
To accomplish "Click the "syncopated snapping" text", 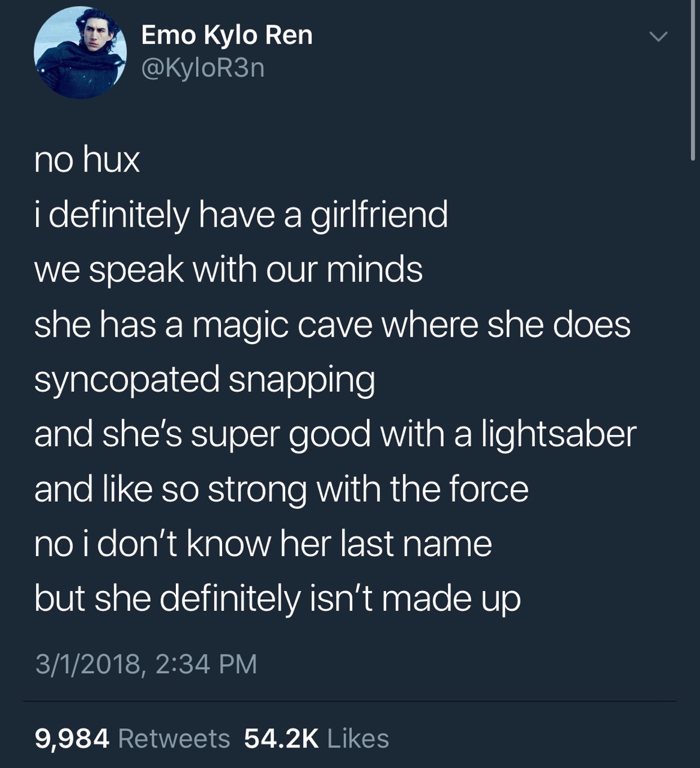I will [x=205, y=379].
